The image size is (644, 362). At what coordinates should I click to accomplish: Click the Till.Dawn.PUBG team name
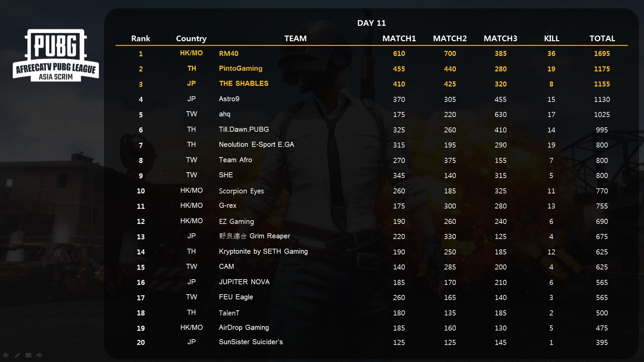tap(244, 129)
